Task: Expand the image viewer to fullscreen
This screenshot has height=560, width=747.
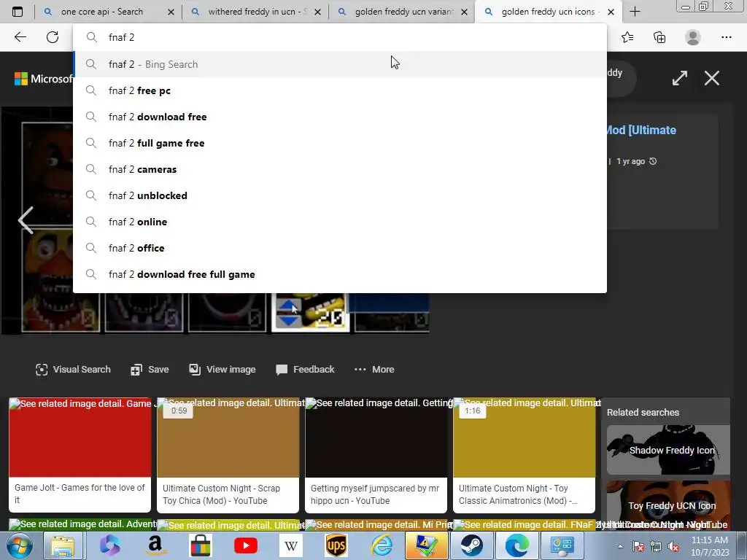Action: pyautogui.click(x=680, y=78)
